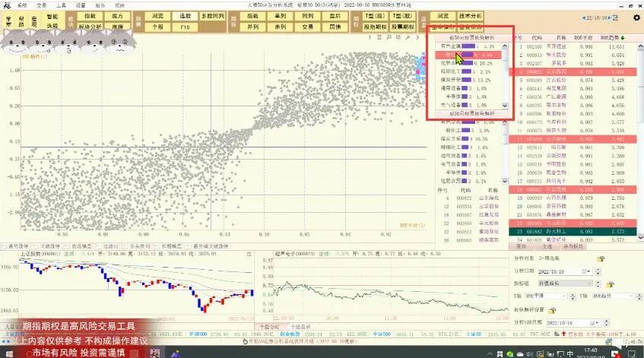Expand the Y轴 ROE趋势 dropdown
644x358 pixels.
[632, 296]
